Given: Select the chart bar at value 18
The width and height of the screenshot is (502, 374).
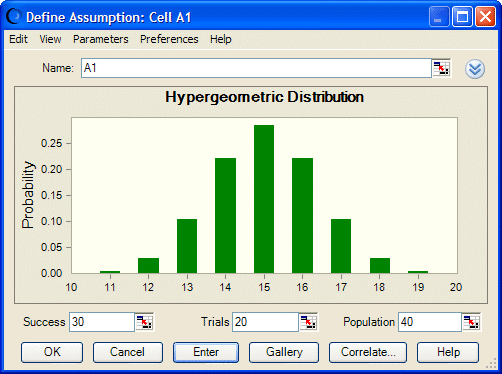Looking at the screenshot, I should point(380,266).
